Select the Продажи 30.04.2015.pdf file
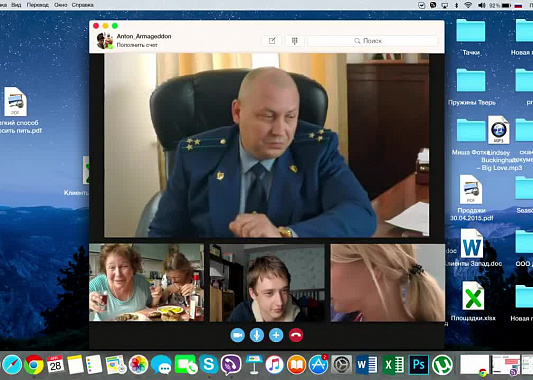 click(471, 190)
